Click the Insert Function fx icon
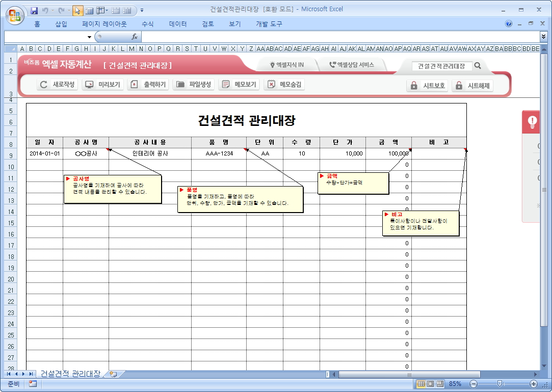The width and height of the screenshot is (552, 392). [x=135, y=37]
